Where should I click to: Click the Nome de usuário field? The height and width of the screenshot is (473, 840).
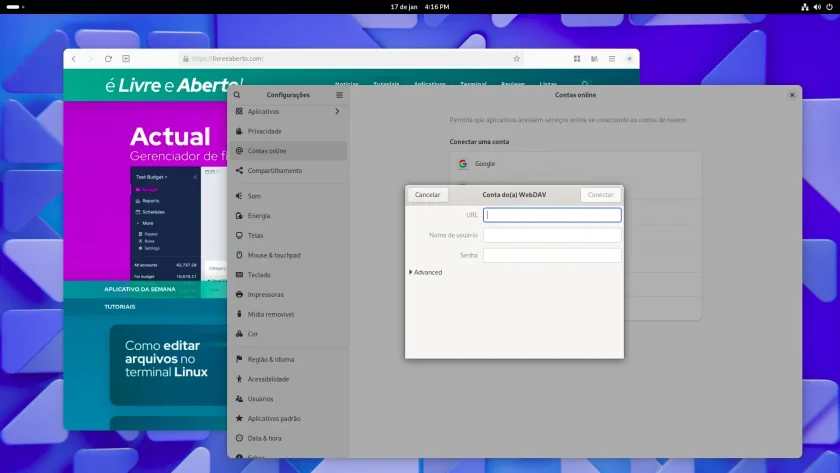(552, 235)
